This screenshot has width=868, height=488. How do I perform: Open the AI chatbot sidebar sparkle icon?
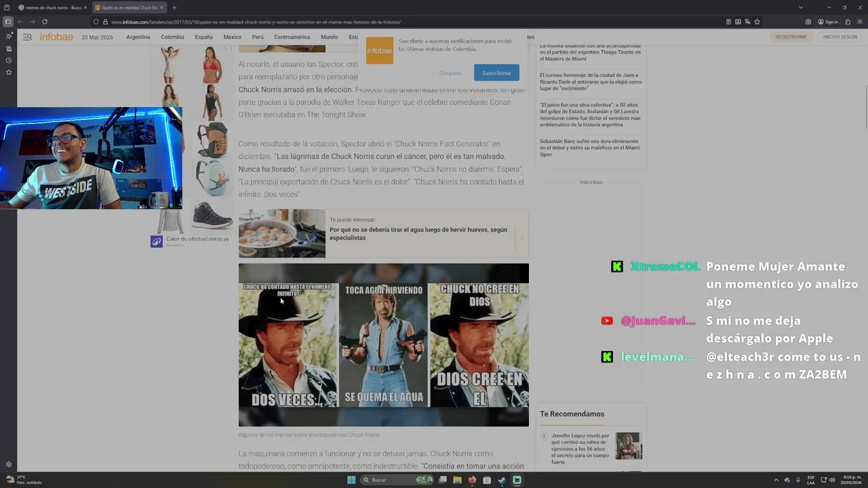(x=9, y=36)
